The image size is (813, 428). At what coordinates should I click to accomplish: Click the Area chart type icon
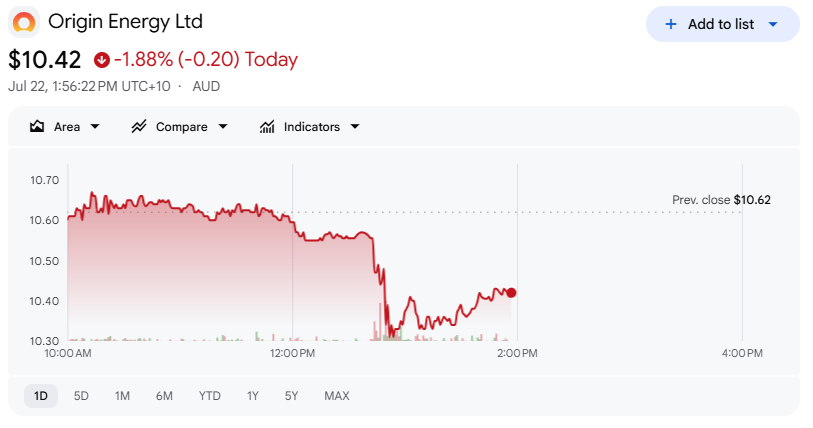tap(37, 127)
